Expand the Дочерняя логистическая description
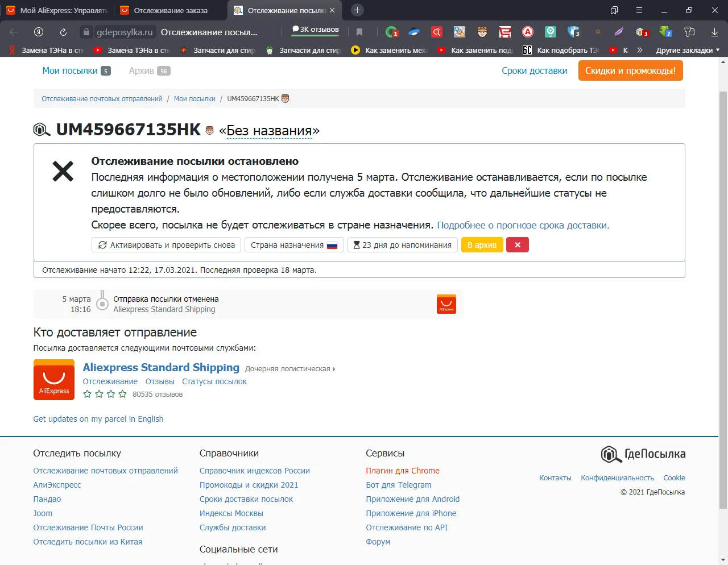This screenshot has height=565, width=728. pyautogui.click(x=290, y=369)
